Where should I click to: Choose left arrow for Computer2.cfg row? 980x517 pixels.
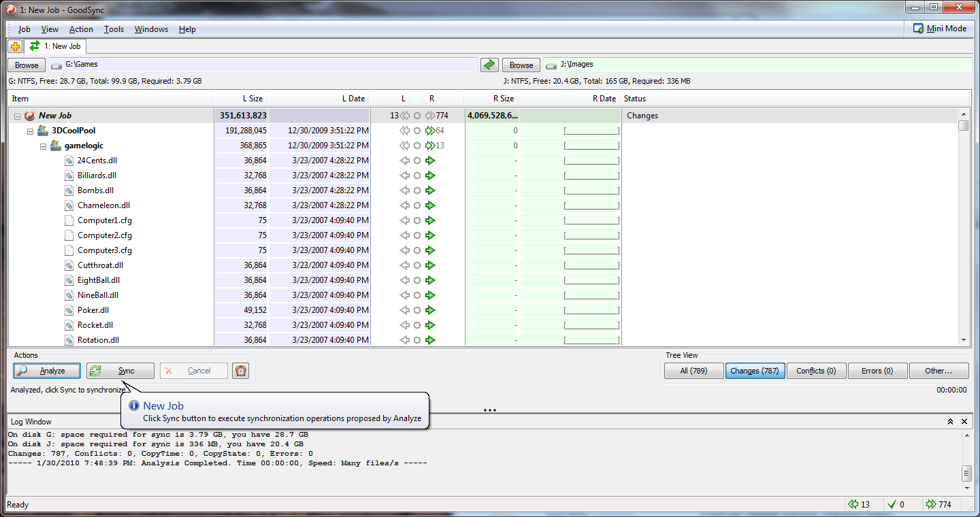(405, 235)
